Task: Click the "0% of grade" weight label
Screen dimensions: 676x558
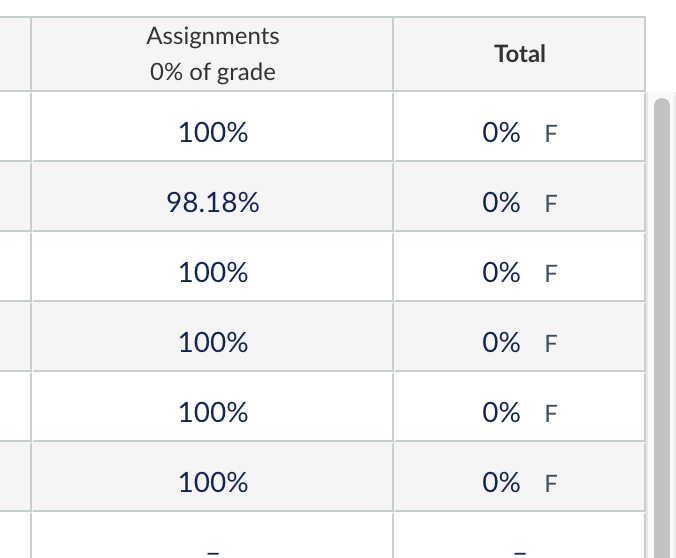Action: 213,73
